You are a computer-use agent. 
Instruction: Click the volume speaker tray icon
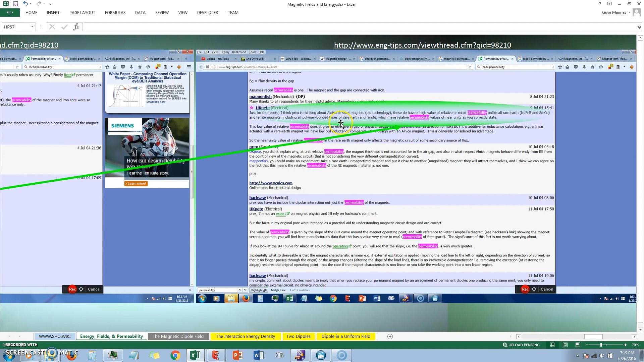(602, 356)
